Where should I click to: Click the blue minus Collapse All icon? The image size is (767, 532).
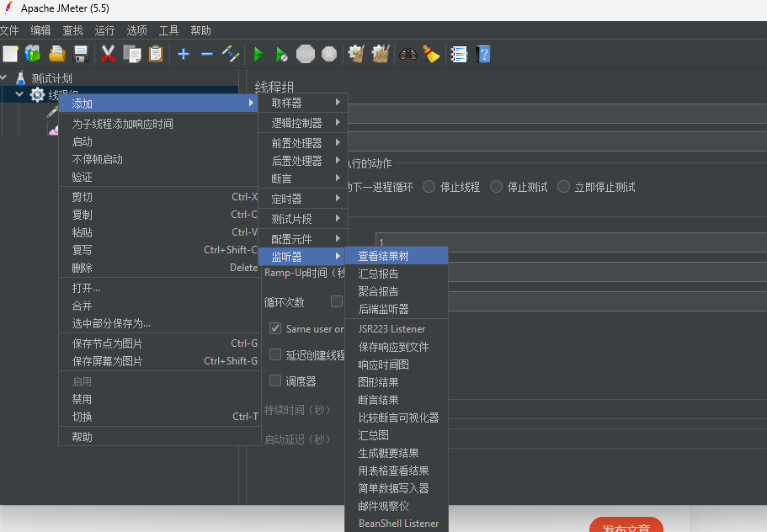[207, 54]
